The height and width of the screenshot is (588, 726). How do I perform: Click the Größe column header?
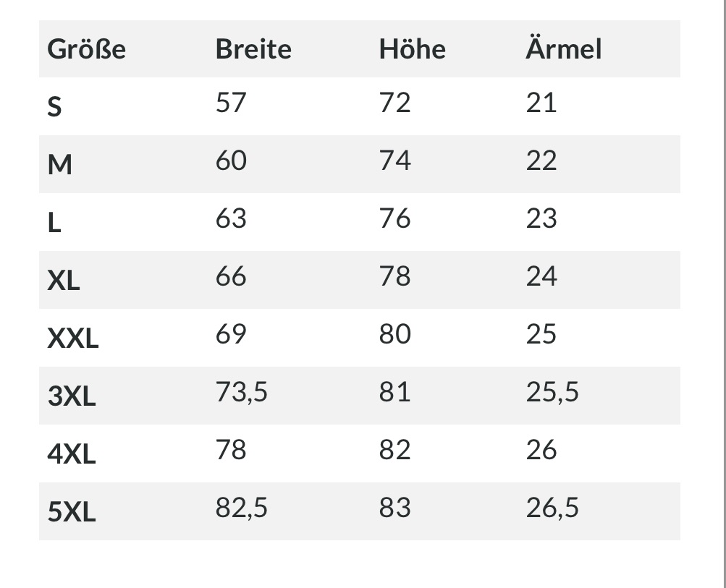[87, 49]
